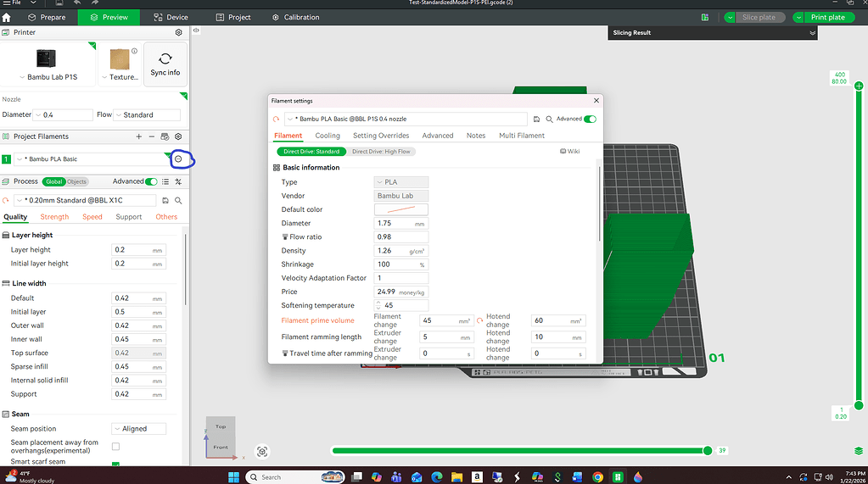Expand the Slicing Result panel
This screenshot has width=868, height=484.
(x=813, y=33)
